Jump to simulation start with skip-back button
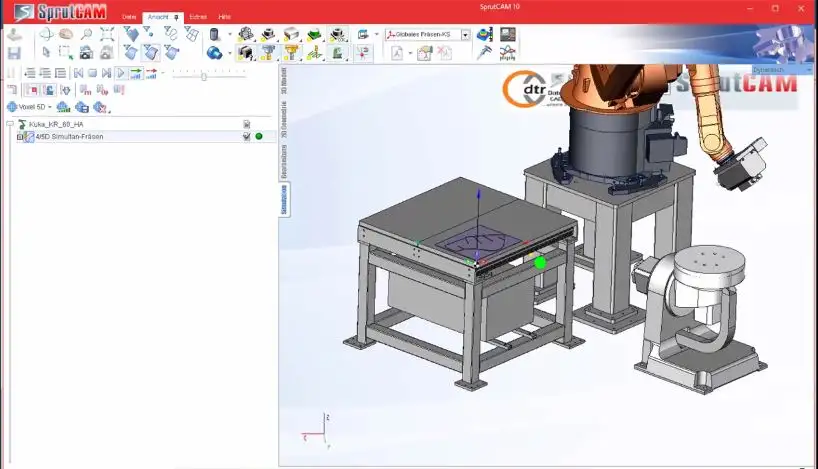This screenshot has height=469, width=818. coord(78,73)
